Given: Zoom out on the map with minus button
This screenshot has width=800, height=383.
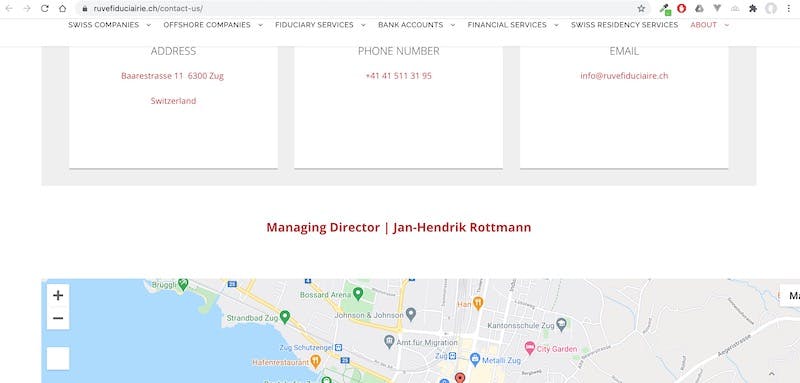Looking at the screenshot, I should [58, 318].
